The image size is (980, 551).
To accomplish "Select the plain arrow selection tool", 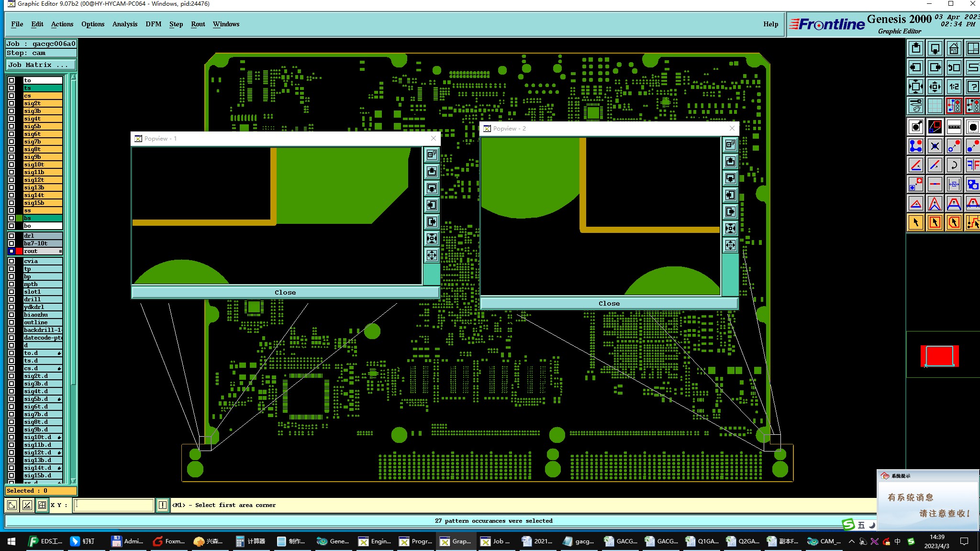I will (915, 222).
